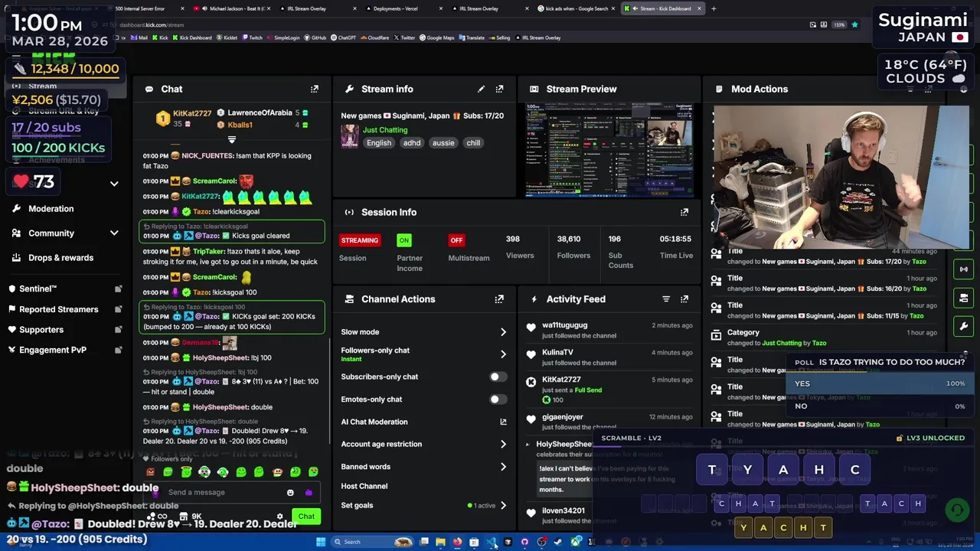Image resolution: width=980 pixels, height=551 pixels.
Task: Expand Community sidebar section
Action: (x=114, y=233)
